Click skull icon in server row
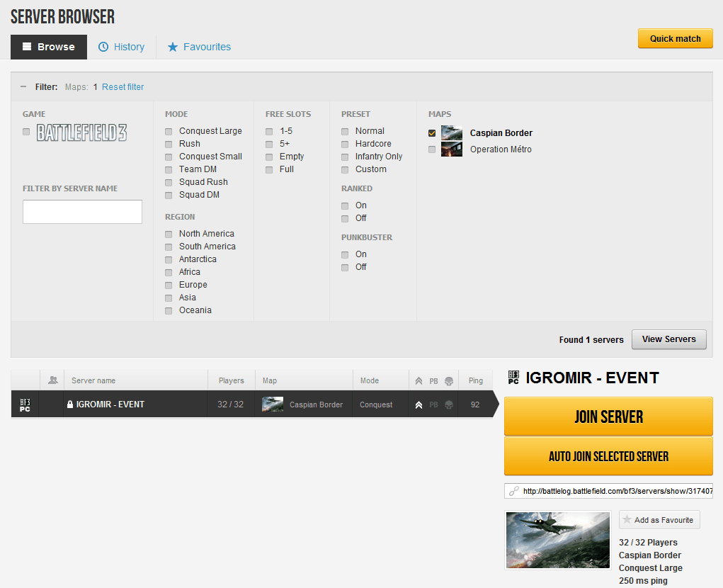This screenshot has width=723, height=588. (x=449, y=405)
